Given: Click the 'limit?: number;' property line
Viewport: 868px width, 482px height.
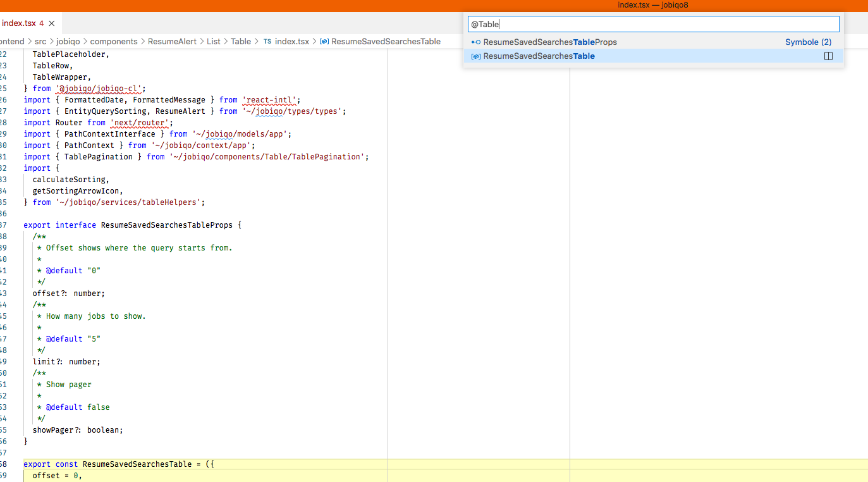Looking at the screenshot, I should coord(66,361).
